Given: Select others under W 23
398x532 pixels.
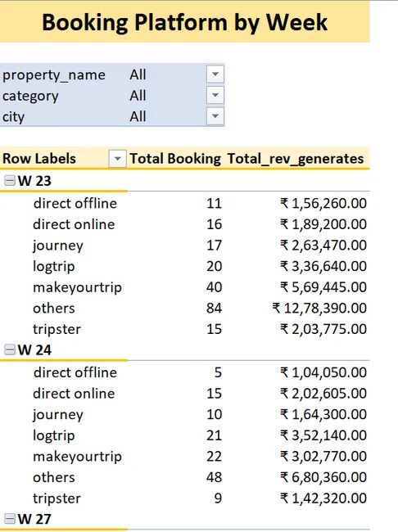Looking at the screenshot, I should click(x=54, y=308).
